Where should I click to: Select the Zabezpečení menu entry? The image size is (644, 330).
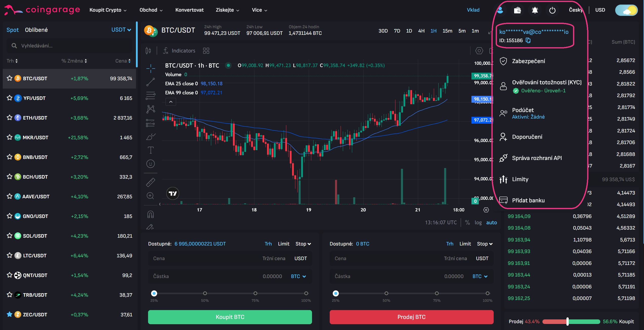tap(528, 61)
